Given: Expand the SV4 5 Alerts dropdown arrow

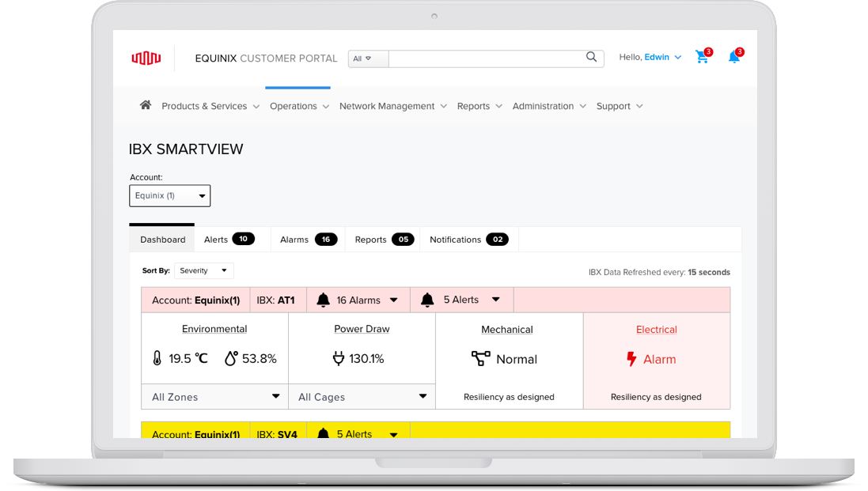Looking at the screenshot, I should tap(393, 435).
